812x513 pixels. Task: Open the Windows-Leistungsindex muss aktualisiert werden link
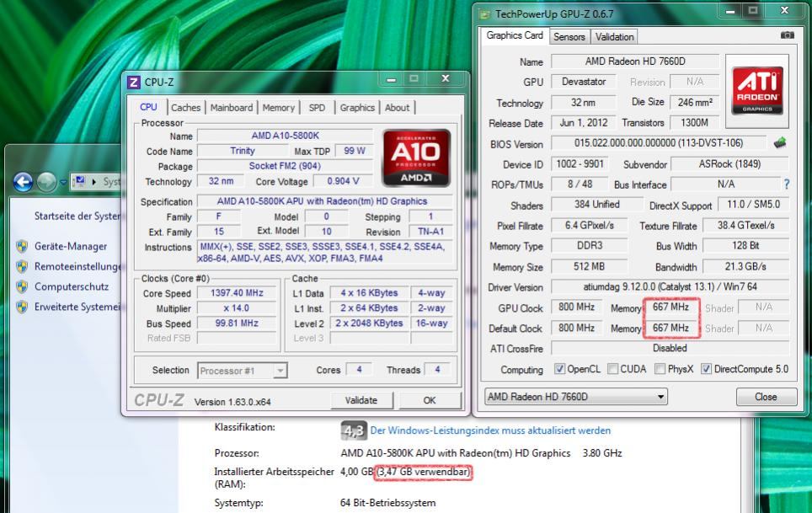490,430
